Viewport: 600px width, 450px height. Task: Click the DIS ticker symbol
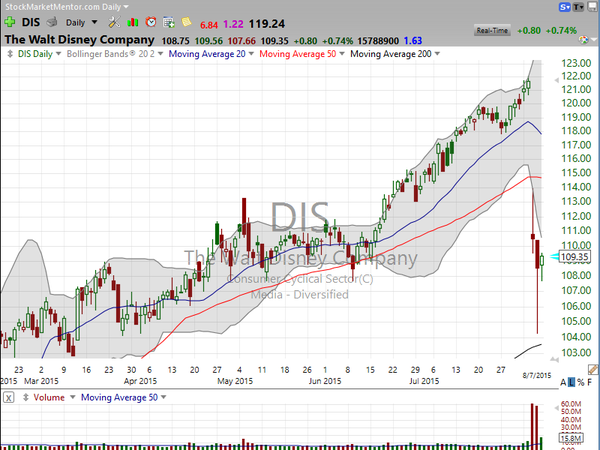31,22
